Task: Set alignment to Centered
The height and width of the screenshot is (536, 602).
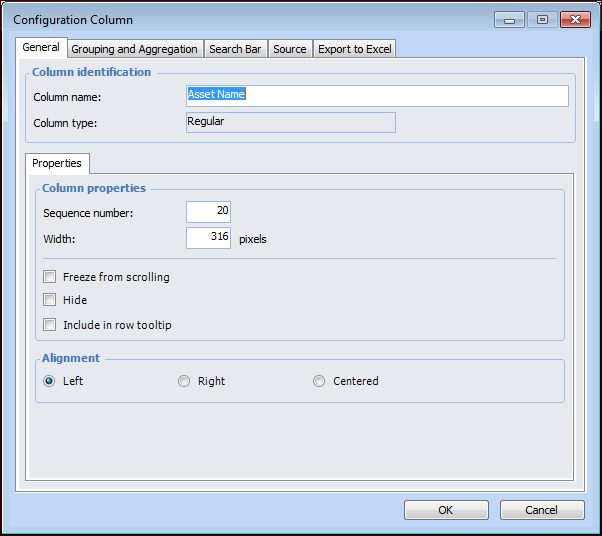Action: coord(319,381)
